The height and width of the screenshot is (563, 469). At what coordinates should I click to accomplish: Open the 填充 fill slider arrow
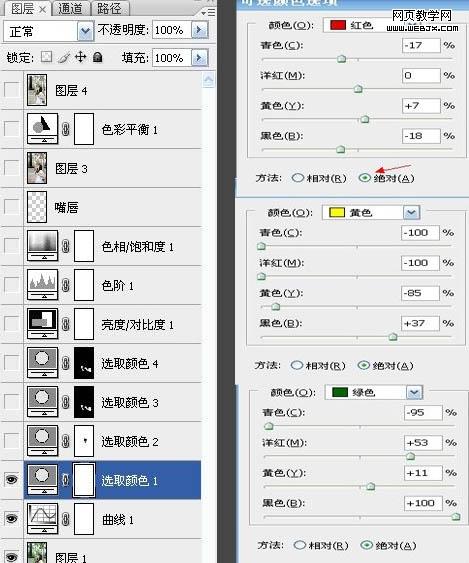(x=200, y=58)
